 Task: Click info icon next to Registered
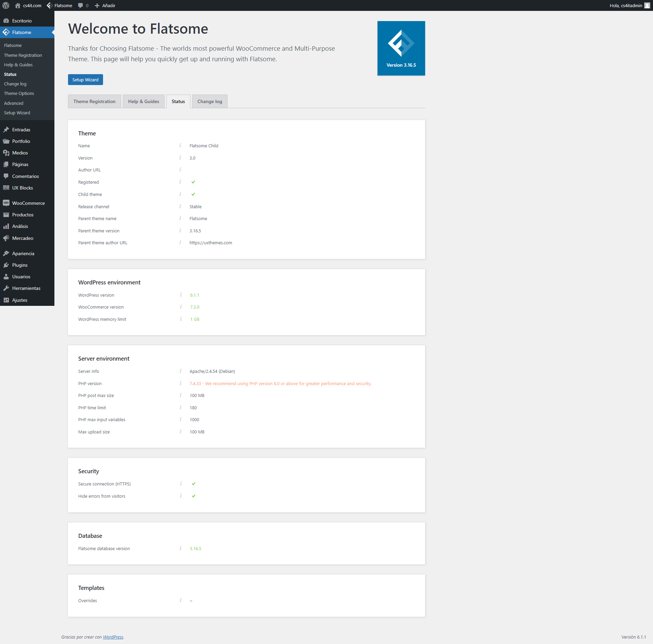coord(180,182)
